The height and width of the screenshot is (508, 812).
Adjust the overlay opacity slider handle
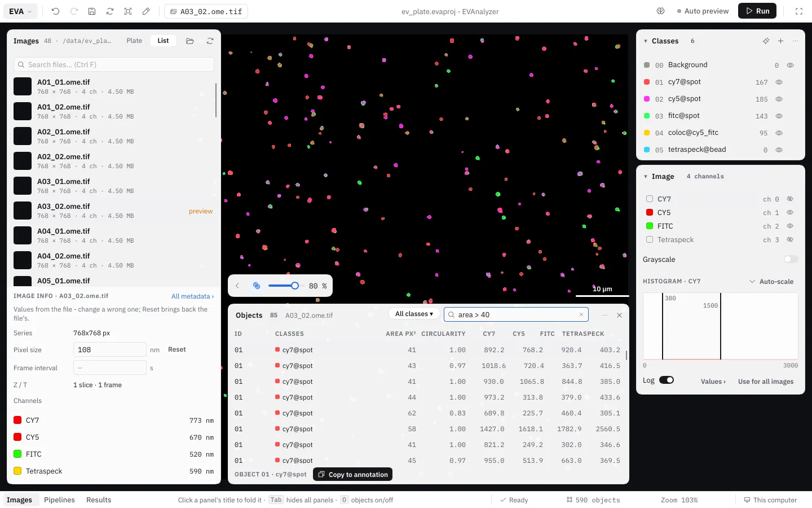294,286
